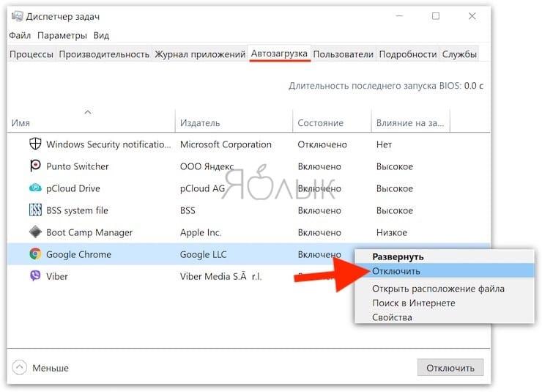Select the pCloud Drive entry
This screenshot has height=392, width=542.
[73, 188]
